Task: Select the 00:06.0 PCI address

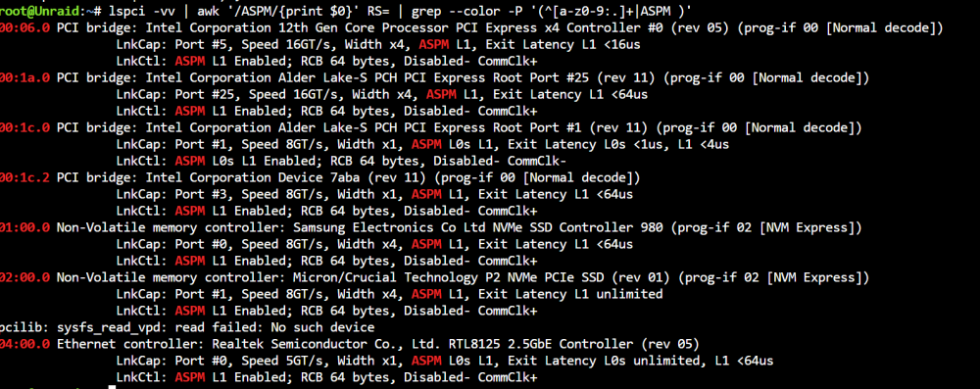Action: 25,28
